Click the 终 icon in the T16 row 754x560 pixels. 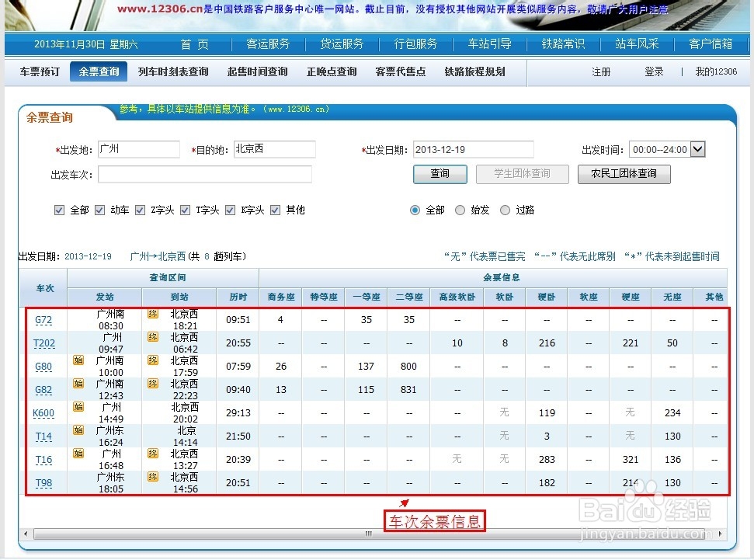(x=153, y=453)
